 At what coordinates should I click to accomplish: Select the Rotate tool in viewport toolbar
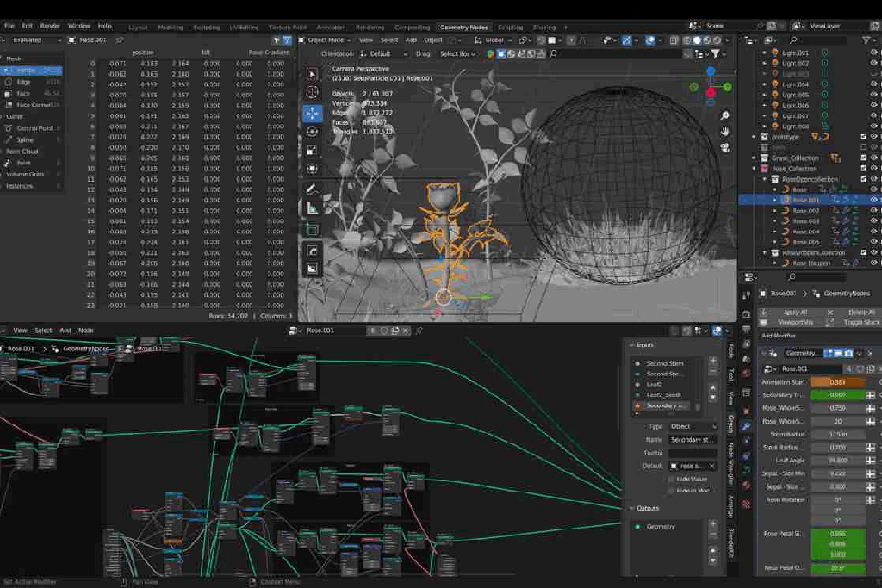pyautogui.click(x=312, y=132)
